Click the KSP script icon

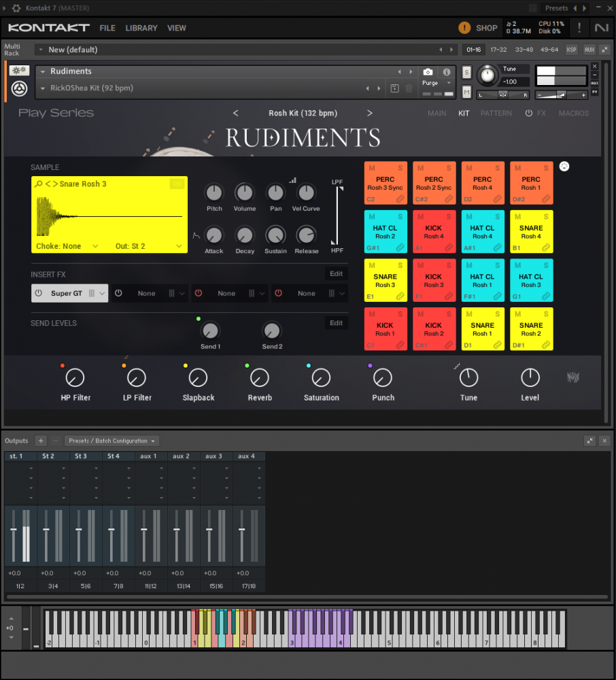(x=571, y=50)
